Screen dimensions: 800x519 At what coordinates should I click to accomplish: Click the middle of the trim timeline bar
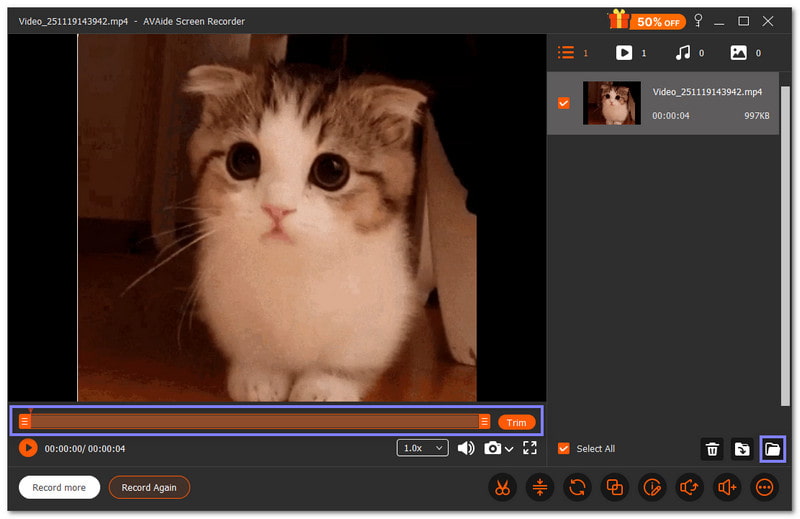254,422
